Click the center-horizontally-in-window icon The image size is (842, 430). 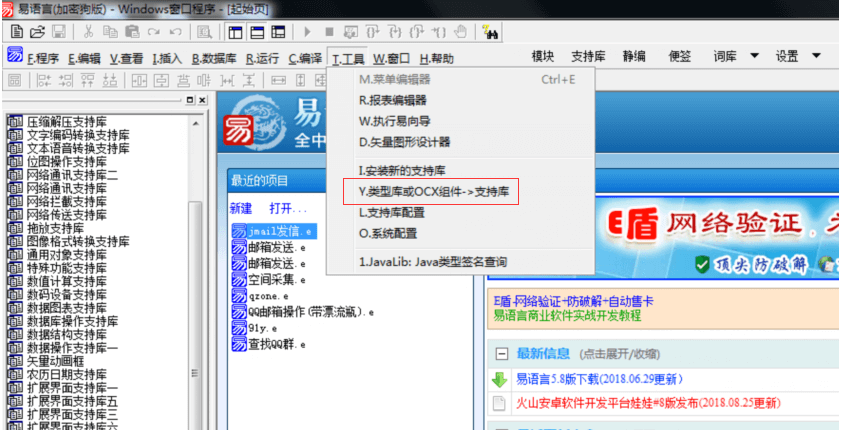tap(139, 81)
